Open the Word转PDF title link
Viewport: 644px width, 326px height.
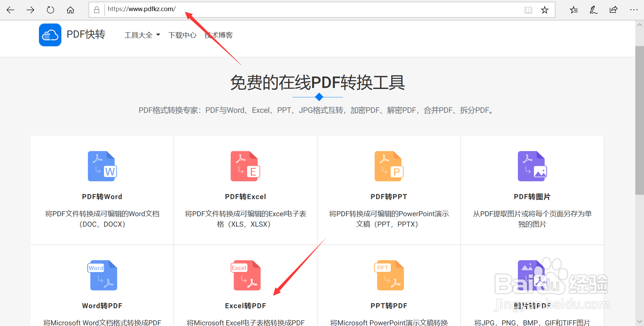(102, 306)
